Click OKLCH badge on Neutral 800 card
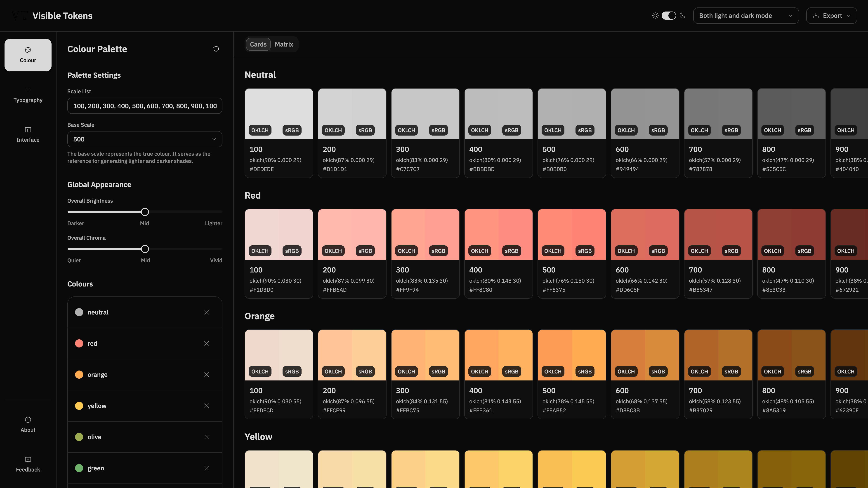This screenshot has height=488, width=868. (772, 130)
